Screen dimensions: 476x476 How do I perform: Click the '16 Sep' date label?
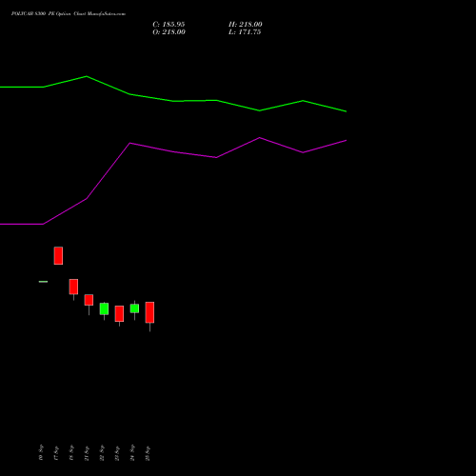click(x=41, y=452)
